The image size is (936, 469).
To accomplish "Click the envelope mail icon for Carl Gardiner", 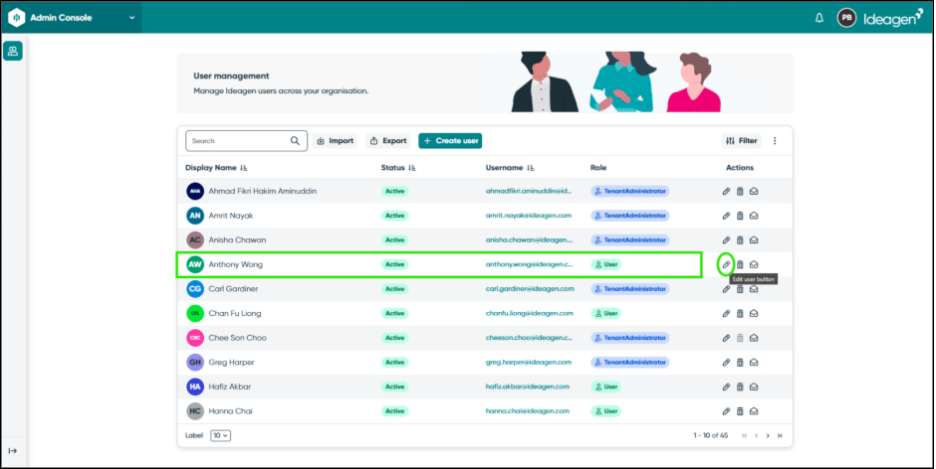I will pyautogui.click(x=754, y=289).
